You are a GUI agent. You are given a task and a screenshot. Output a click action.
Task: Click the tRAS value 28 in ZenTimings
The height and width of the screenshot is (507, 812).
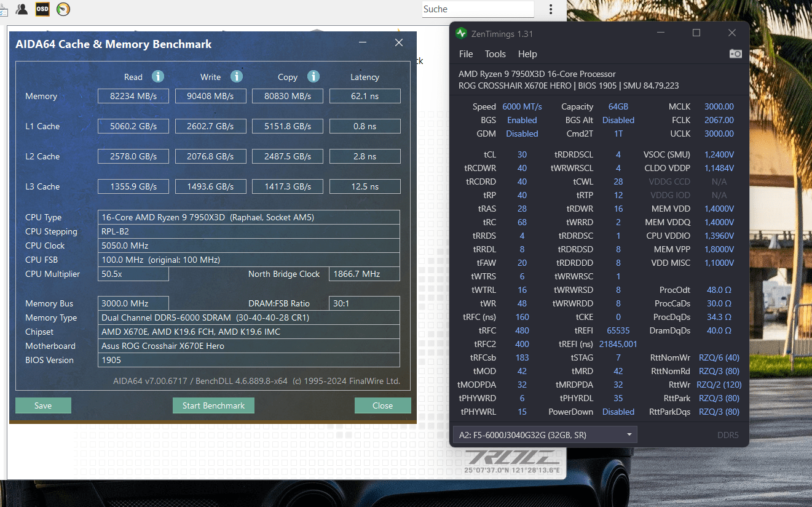pyautogui.click(x=522, y=209)
